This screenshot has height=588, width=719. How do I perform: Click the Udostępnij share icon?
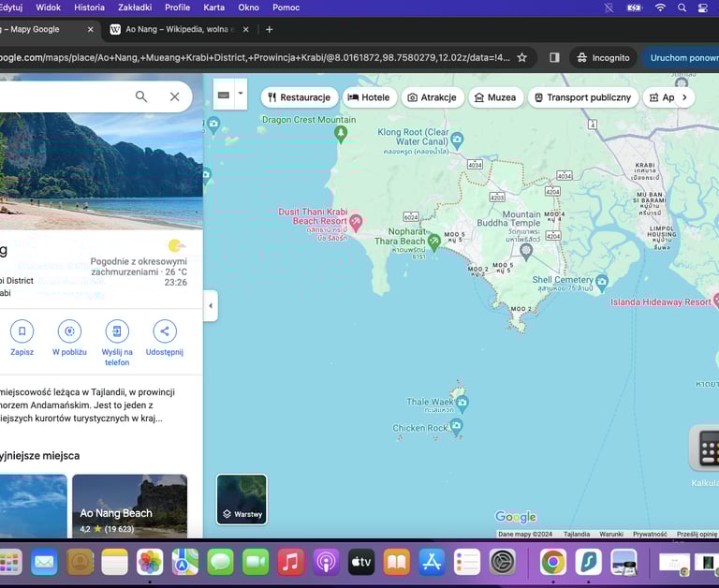[165, 331]
